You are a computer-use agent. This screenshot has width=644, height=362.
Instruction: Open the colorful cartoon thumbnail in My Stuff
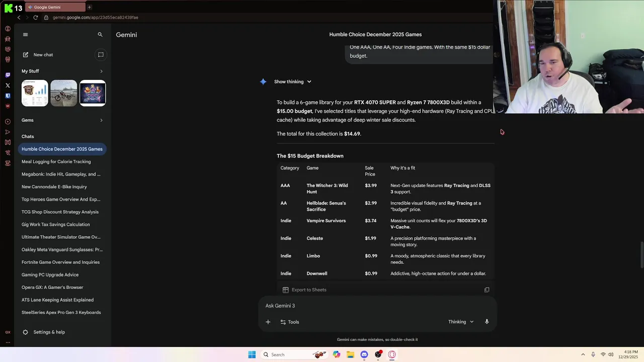[93, 93]
